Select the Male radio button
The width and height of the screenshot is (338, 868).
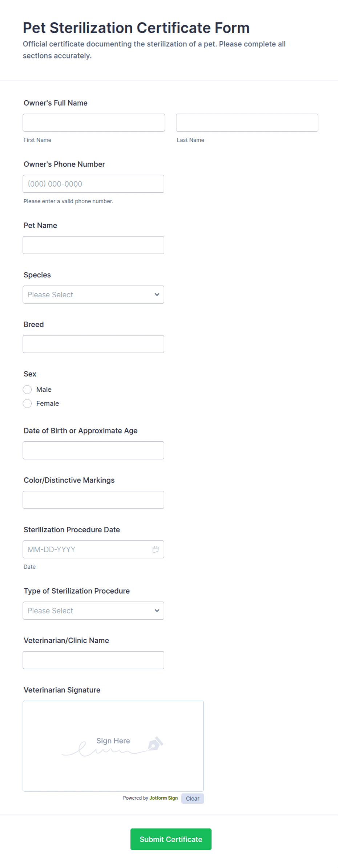point(27,390)
